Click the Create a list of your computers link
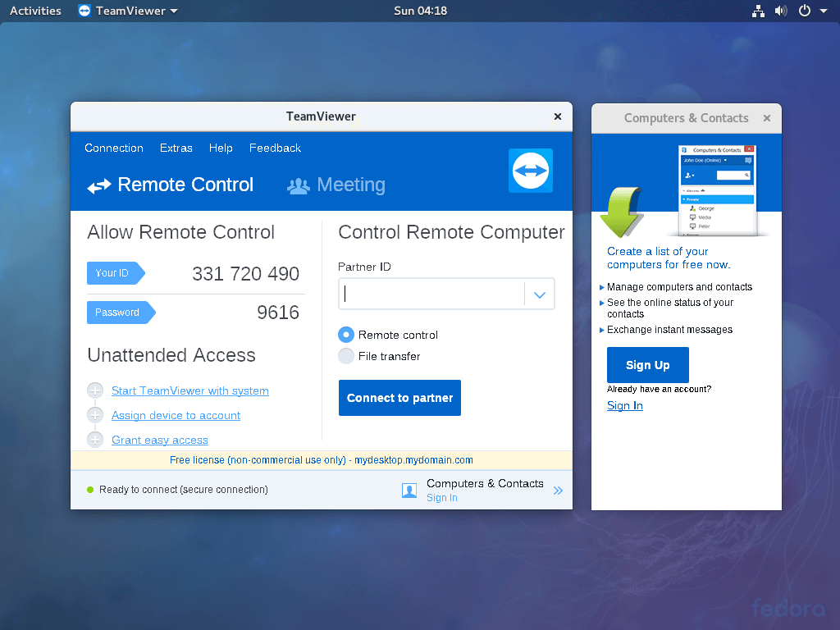Screen dimensions: 840x630 (669, 258)
